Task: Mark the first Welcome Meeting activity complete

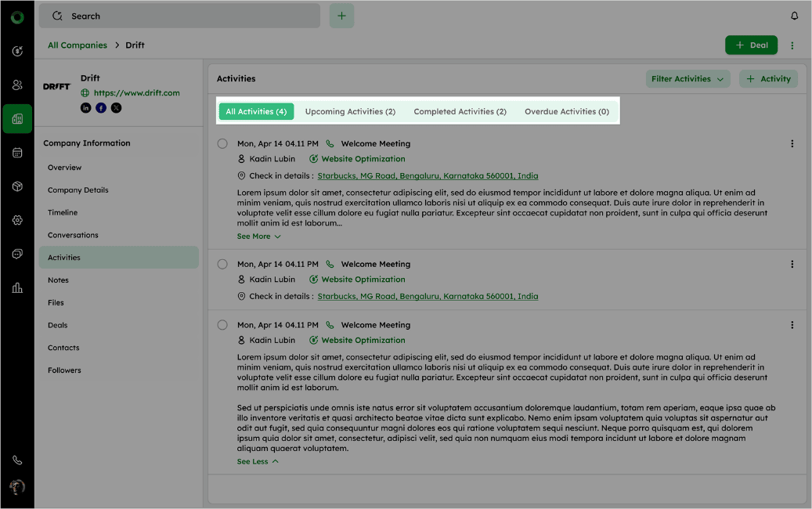Action: coord(222,144)
